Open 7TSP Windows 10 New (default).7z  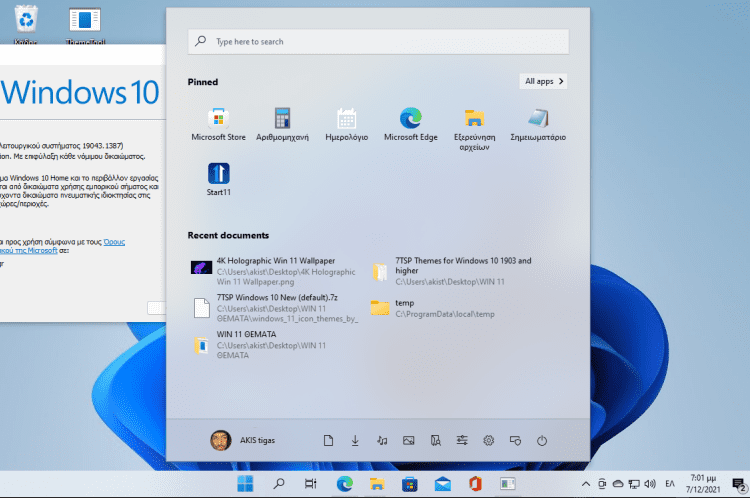(x=274, y=308)
